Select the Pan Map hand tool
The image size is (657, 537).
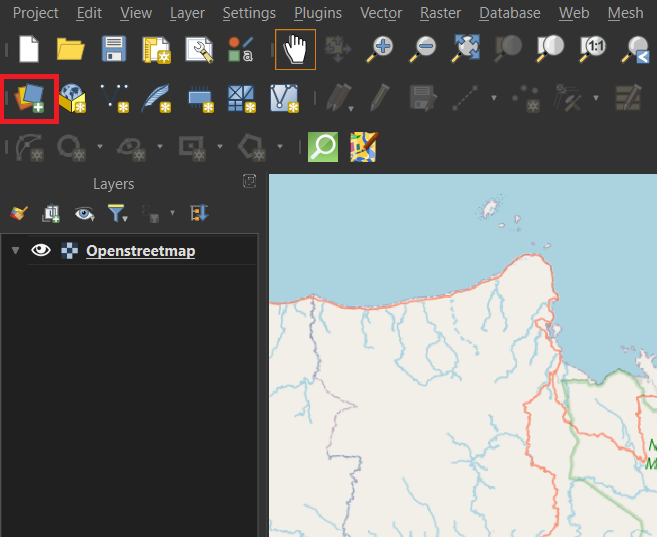[x=295, y=48]
